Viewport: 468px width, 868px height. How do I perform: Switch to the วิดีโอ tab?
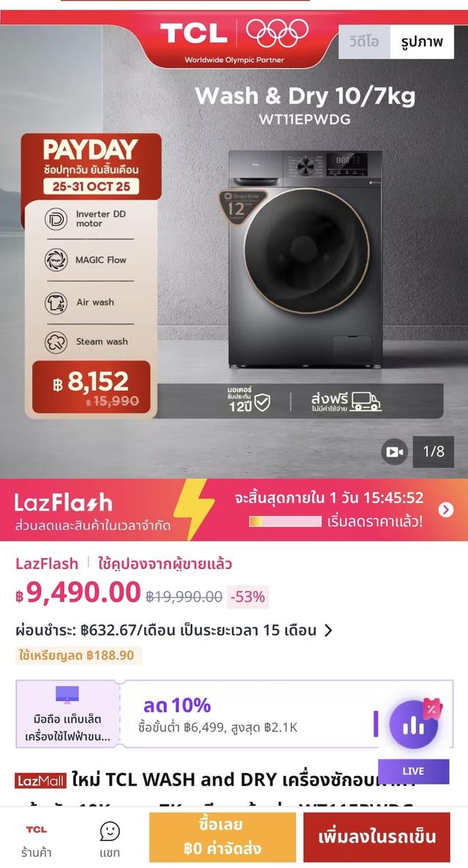pos(364,42)
